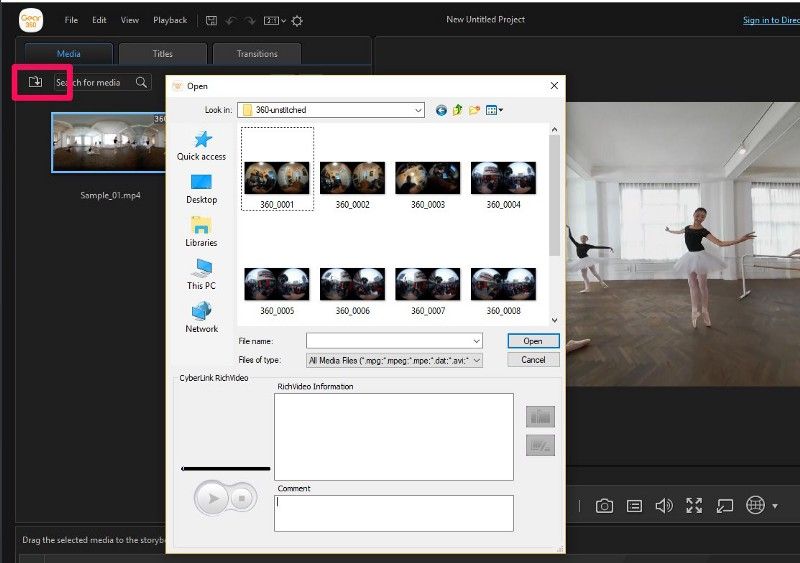Expand the Look in folder dropdown
The image size is (800, 563).
(x=418, y=110)
